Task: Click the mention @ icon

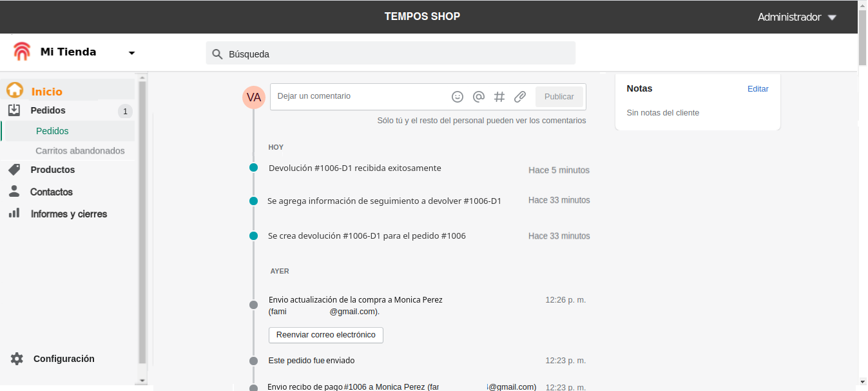Action: tap(479, 97)
